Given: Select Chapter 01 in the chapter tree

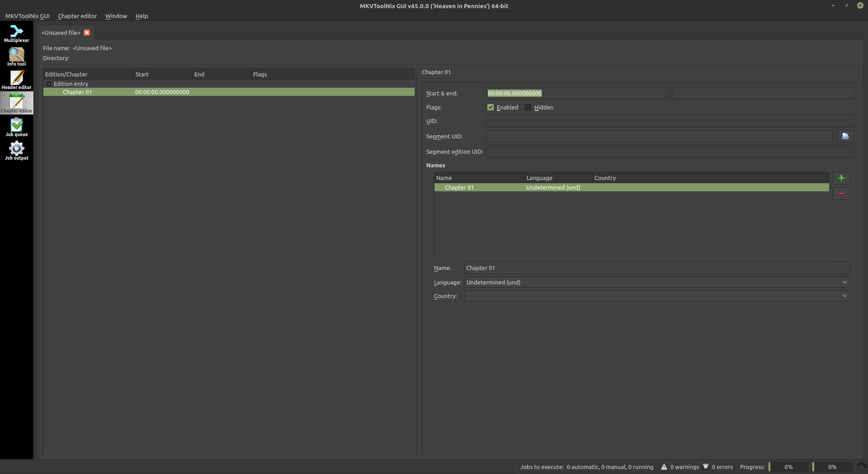Looking at the screenshot, I should click(x=229, y=92).
